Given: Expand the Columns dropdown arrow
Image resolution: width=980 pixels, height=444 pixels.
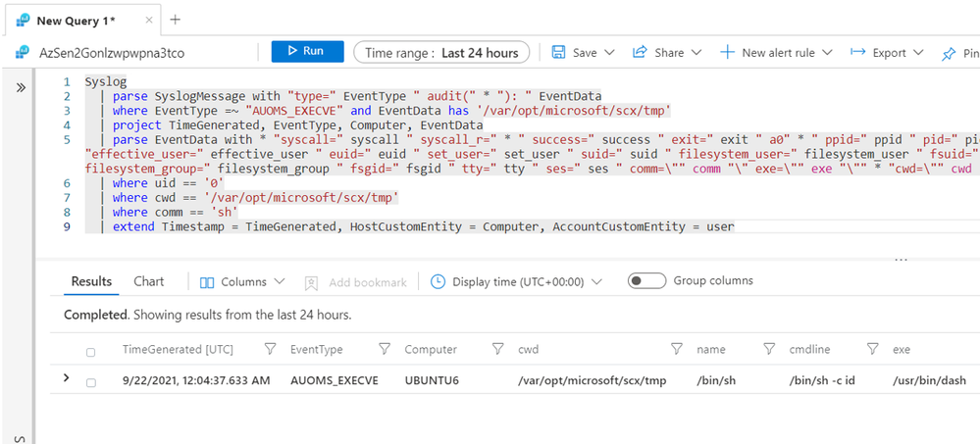Looking at the screenshot, I should pos(280,281).
